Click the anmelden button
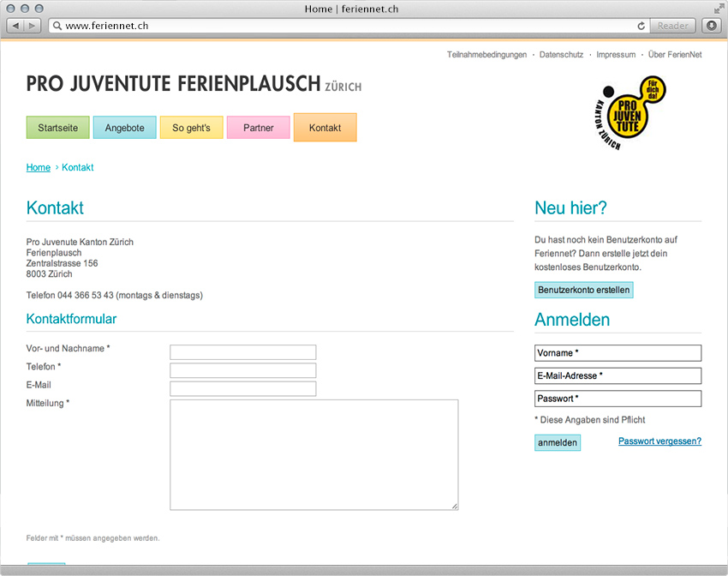 click(558, 442)
